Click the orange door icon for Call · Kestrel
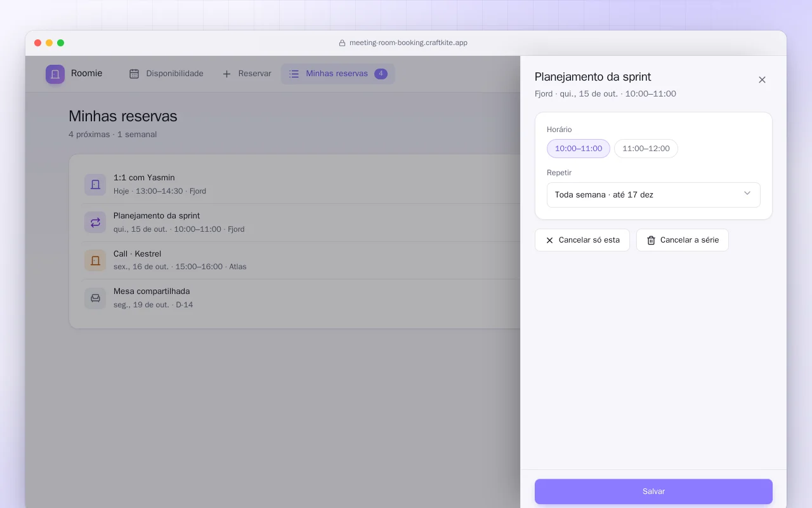 point(95,260)
